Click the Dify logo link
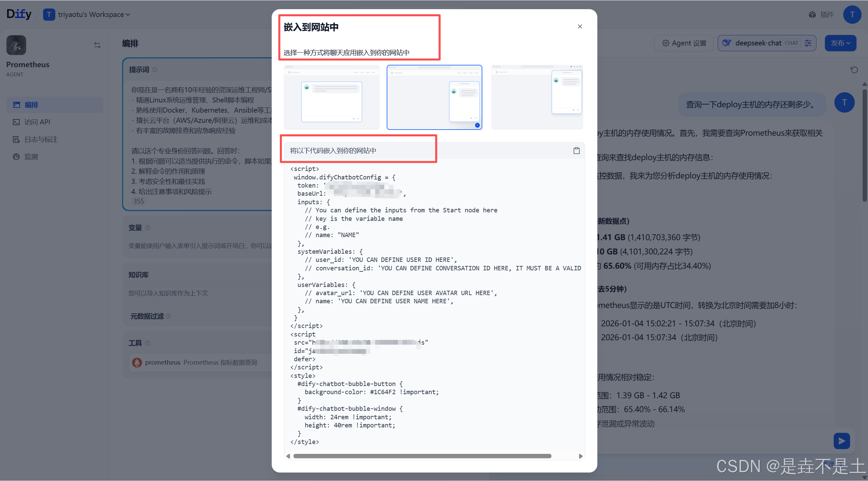 coord(19,14)
